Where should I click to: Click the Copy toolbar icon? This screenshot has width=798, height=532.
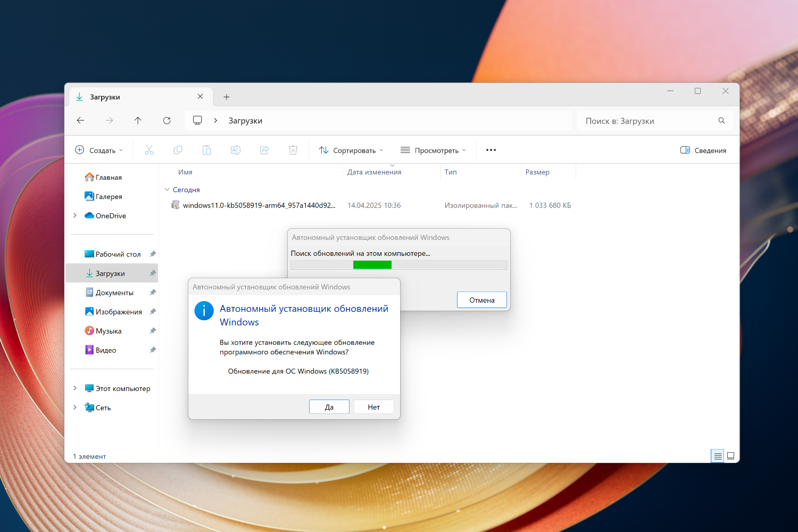(x=178, y=150)
